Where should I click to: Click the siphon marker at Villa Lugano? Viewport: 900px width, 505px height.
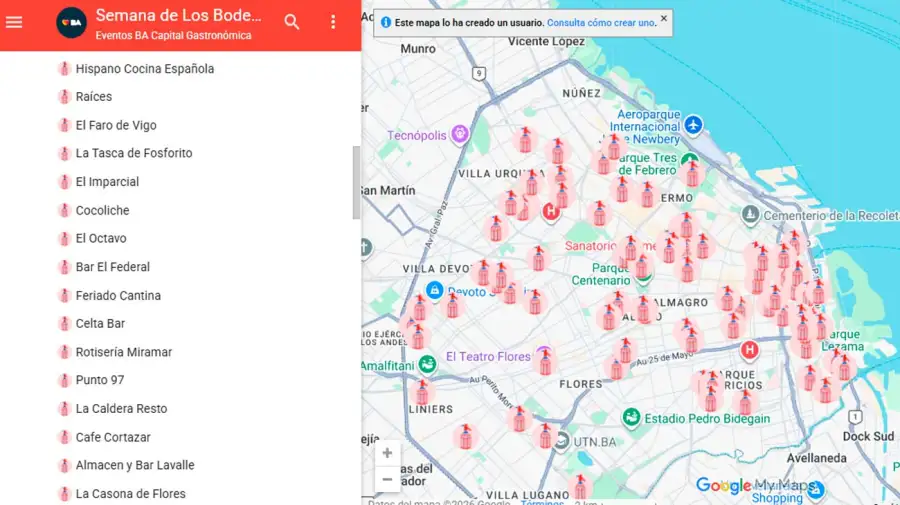[x=580, y=487]
